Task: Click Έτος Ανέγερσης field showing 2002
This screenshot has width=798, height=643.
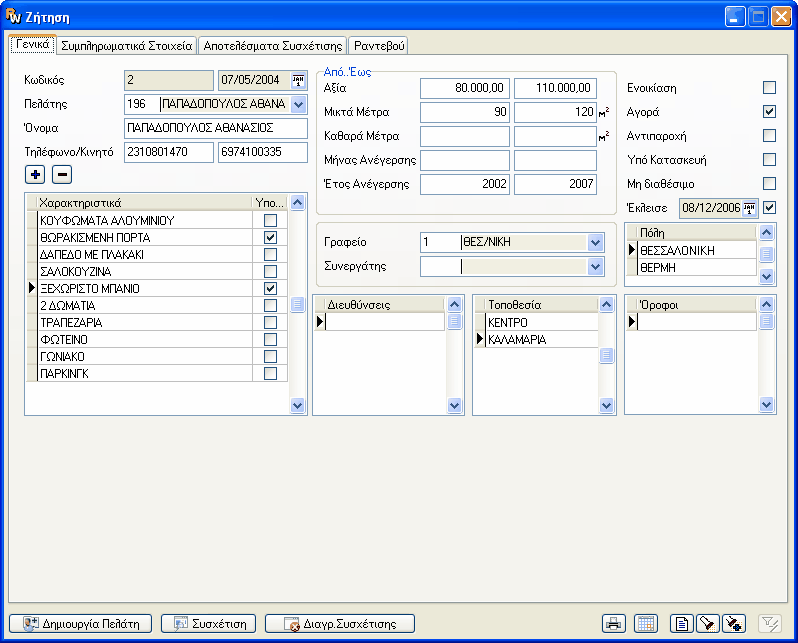Action: click(465, 184)
